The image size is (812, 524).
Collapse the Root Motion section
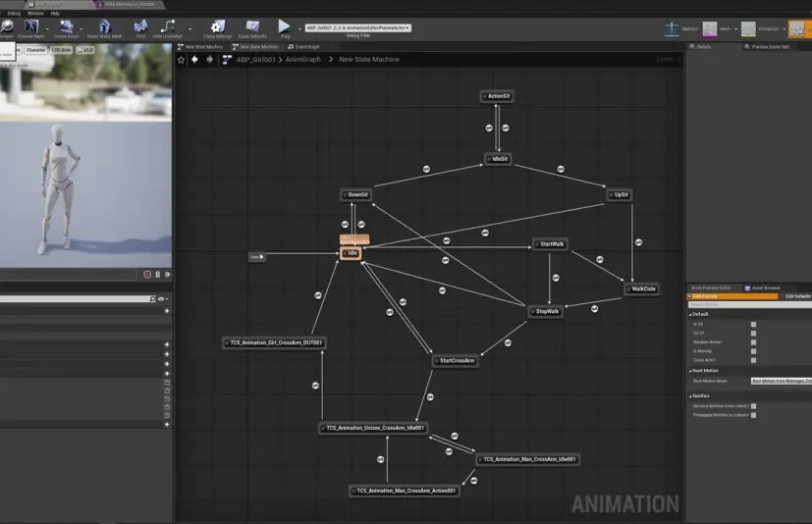(691, 371)
